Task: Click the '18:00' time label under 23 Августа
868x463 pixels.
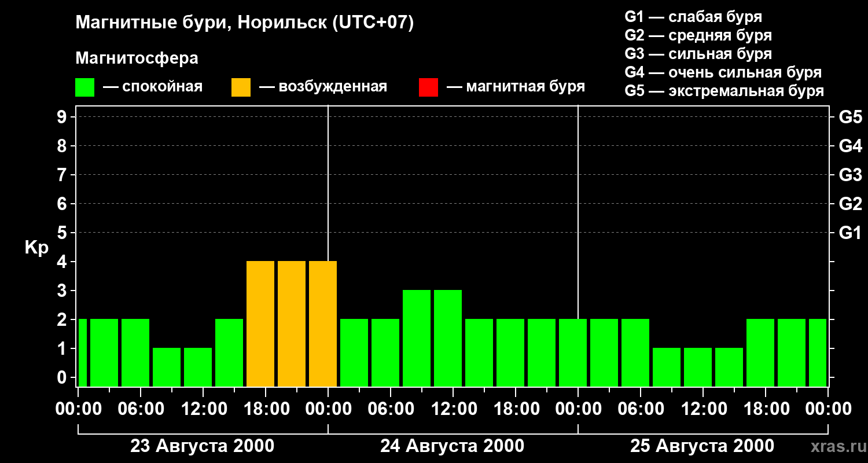Action: [266, 409]
